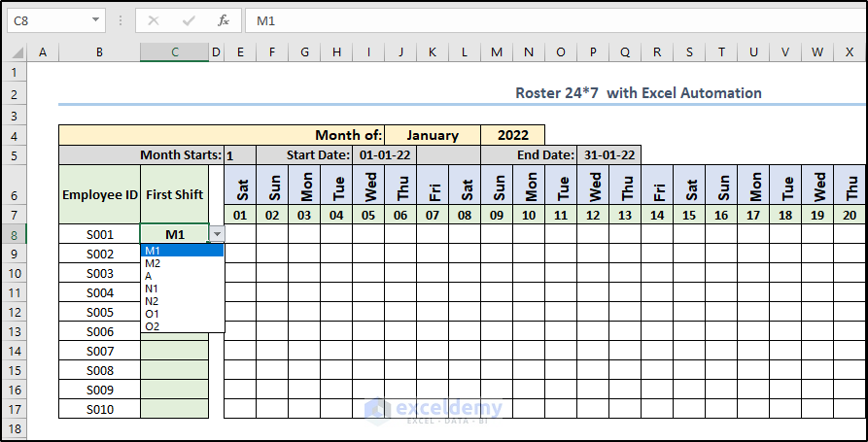Click the First Shift header cell
This screenshot has width=868, height=442.
point(174,194)
